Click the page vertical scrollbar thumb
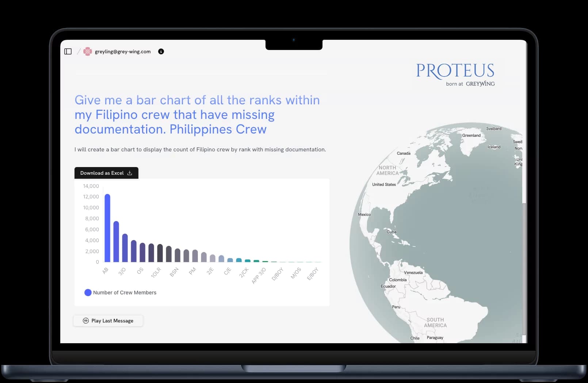588x383 pixels. coord(524,268)
